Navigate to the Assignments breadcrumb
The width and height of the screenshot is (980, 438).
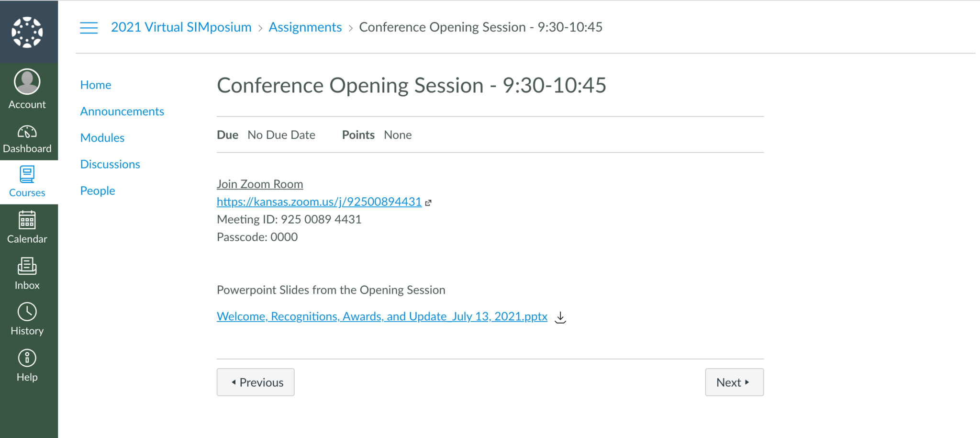305,27
